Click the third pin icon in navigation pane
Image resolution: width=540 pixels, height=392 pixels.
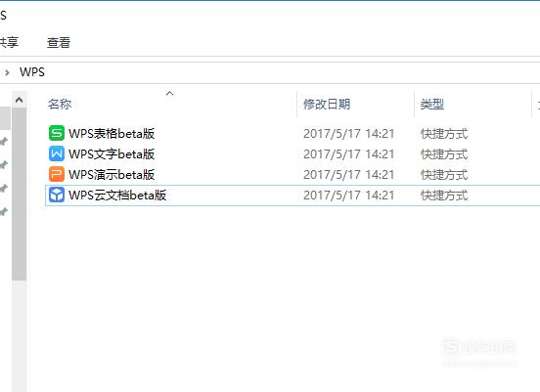pos(4,188)
